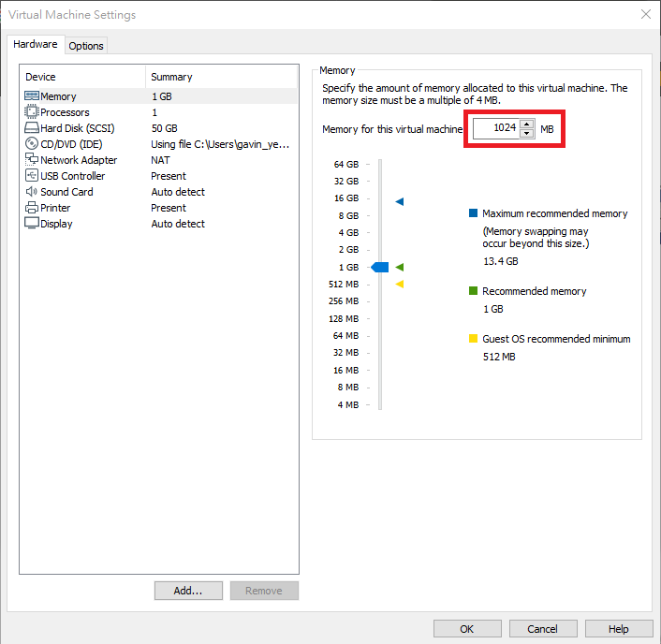
Task: Select the Display monitor icon
Action: [x=32, y=223]
